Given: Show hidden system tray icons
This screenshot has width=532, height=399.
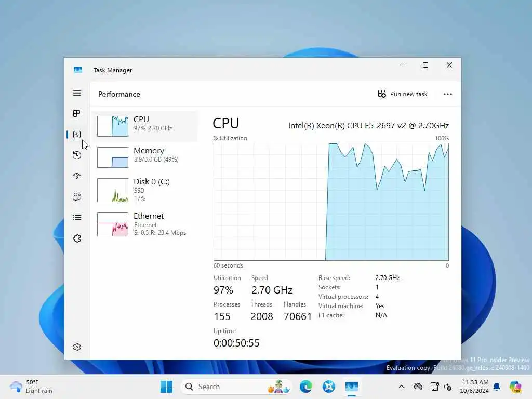Looking at the screenshot, I should pyautogui.click(x=402, y=387).
